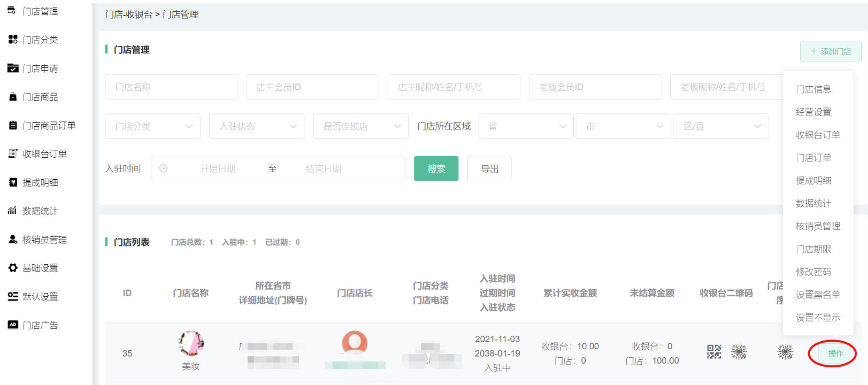The width and height of the screenshot is (868, 385).
Task: Open the 省 province selector
Action: (x=526, y=126)
